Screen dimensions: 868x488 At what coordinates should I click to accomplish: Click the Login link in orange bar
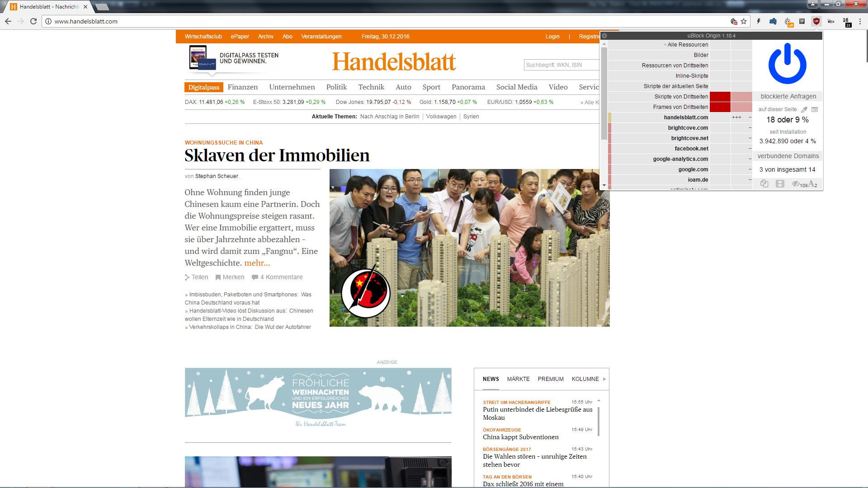(552, 37)
